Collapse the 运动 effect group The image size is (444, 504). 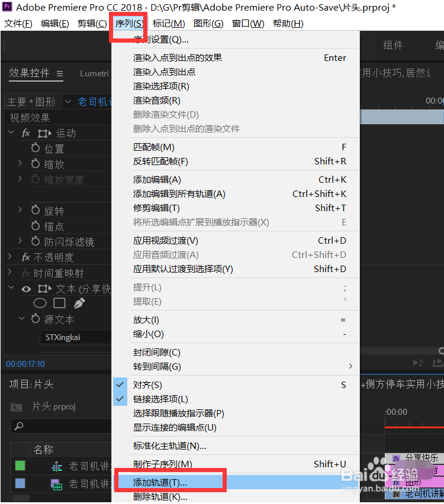[11, 133]
